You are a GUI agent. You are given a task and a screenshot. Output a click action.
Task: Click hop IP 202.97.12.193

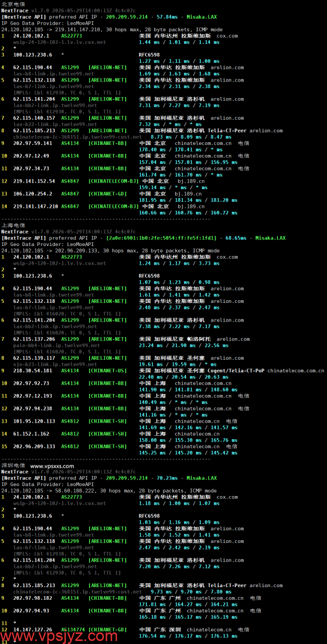click(32, 396)
